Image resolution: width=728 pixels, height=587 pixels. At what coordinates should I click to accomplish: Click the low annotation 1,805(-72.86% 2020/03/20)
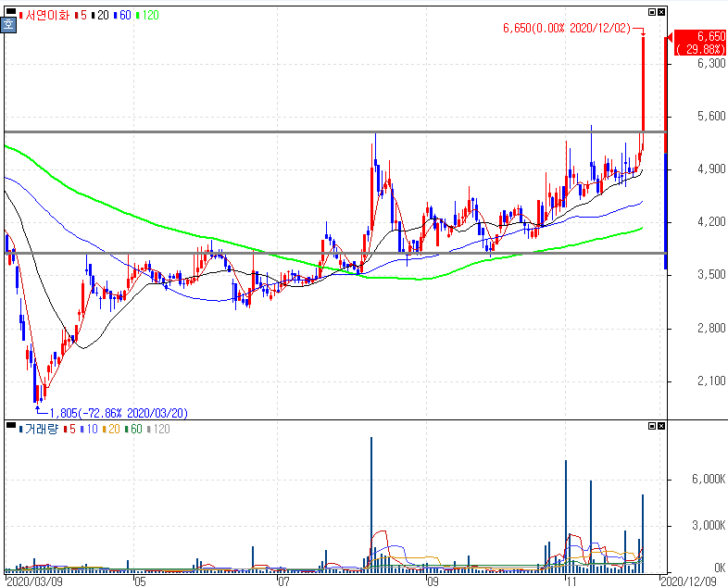[x=119, y=413]
